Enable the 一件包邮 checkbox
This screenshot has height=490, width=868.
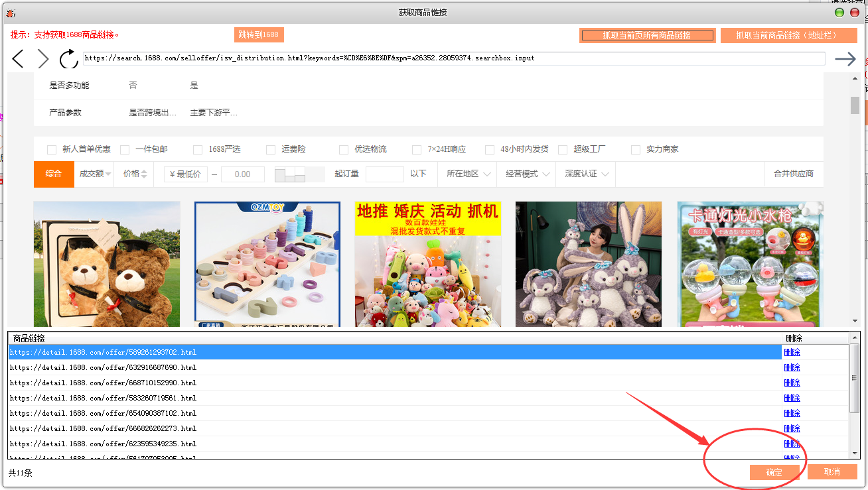(125, 150)
